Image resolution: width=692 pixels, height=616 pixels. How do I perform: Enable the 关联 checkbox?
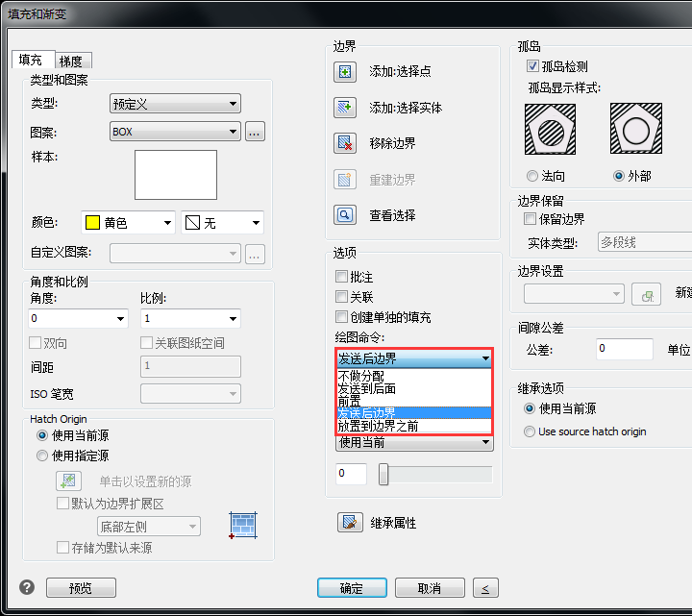click(x=341, y=297)
